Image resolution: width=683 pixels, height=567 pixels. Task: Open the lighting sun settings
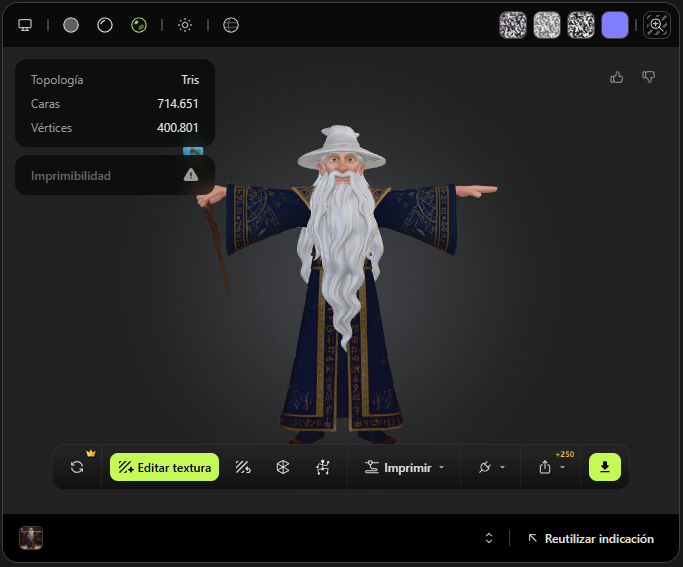click(185, 25)
